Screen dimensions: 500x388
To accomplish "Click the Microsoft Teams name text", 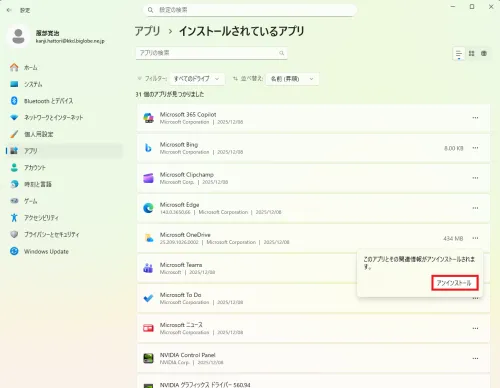I will pyautogui.click(x=181, y=265).
